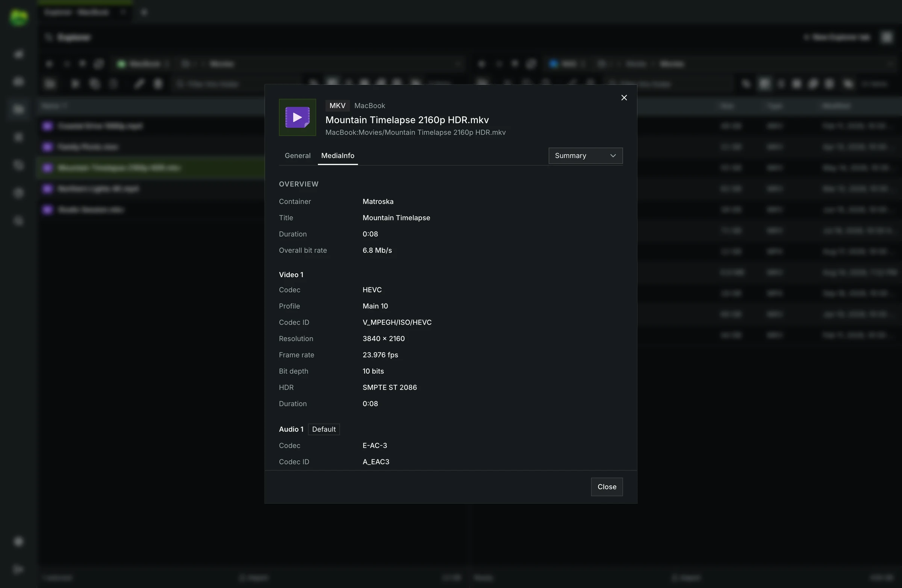The height and width of the screenshot is (588, 902).
Task: Click the Default badge beside Audio 1
Action: pyautogui.click(x=324, y=429)
